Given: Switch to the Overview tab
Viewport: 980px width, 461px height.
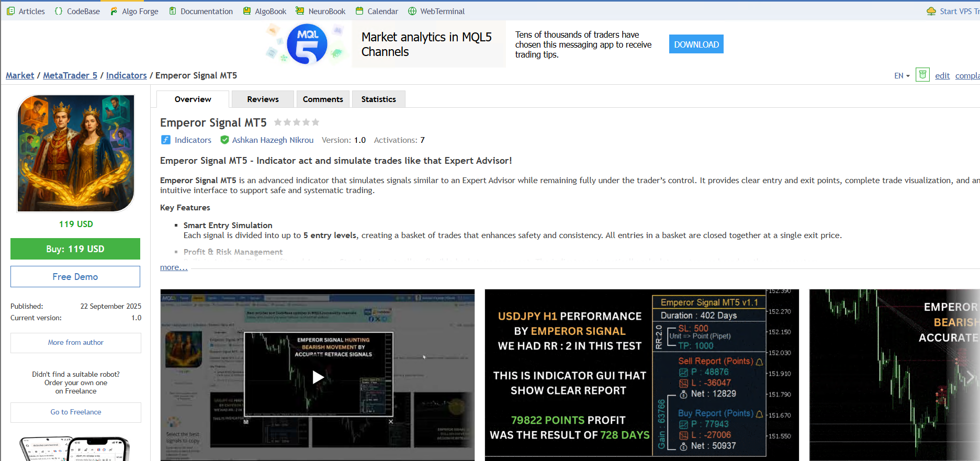Looking at the screenshot, I should (x=193, y=99).
